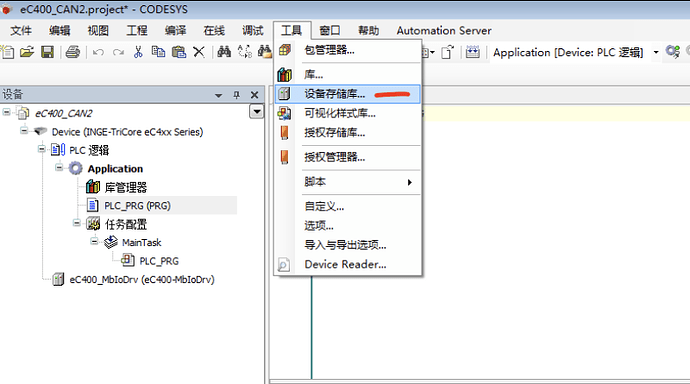Click the New file toolbar icon
Image resolution: width=690 pixels, height=384 pixels.
7,52
